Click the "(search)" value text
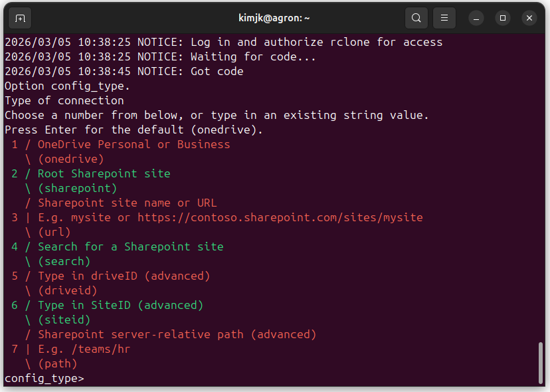Viewport: 550px width, 392px height. (x=64, y=261)
